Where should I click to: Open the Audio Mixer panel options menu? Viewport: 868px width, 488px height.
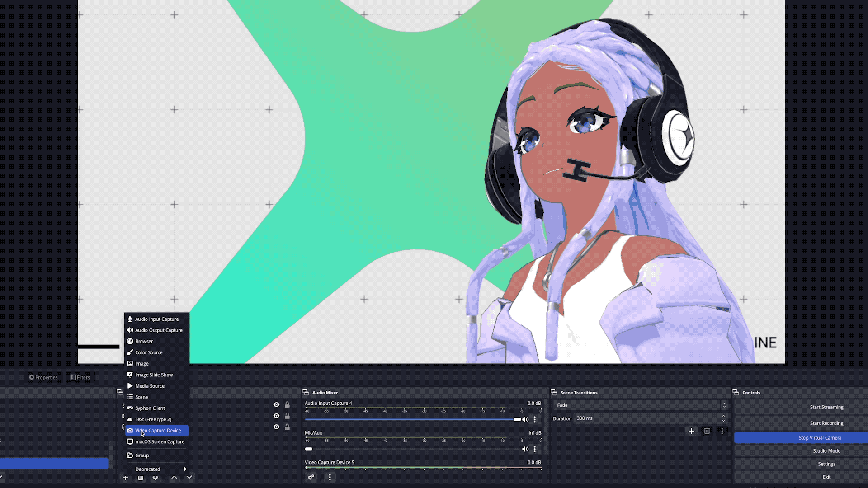(x=330, y=477)
